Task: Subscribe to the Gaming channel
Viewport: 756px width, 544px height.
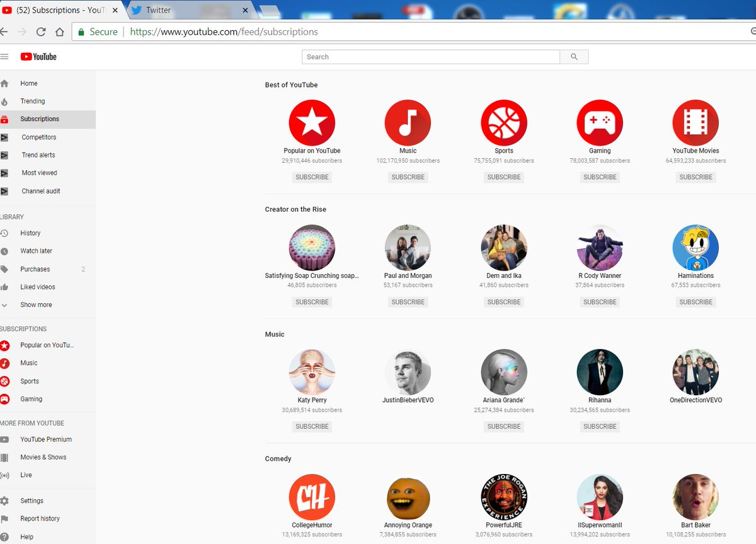Action: tap(600, 177)
